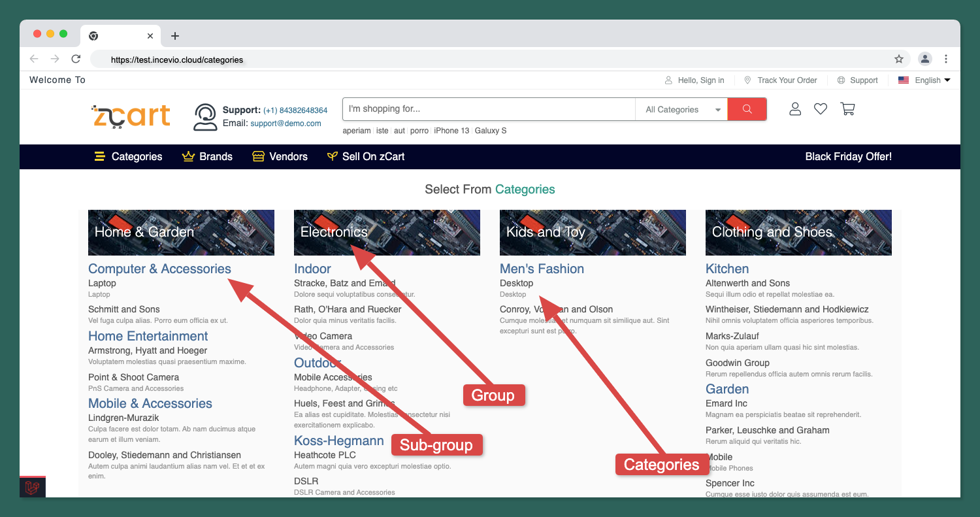Click the zCart logo
Image resolution: width=980 pixels, height=517 pixels.
click(131, 116)
